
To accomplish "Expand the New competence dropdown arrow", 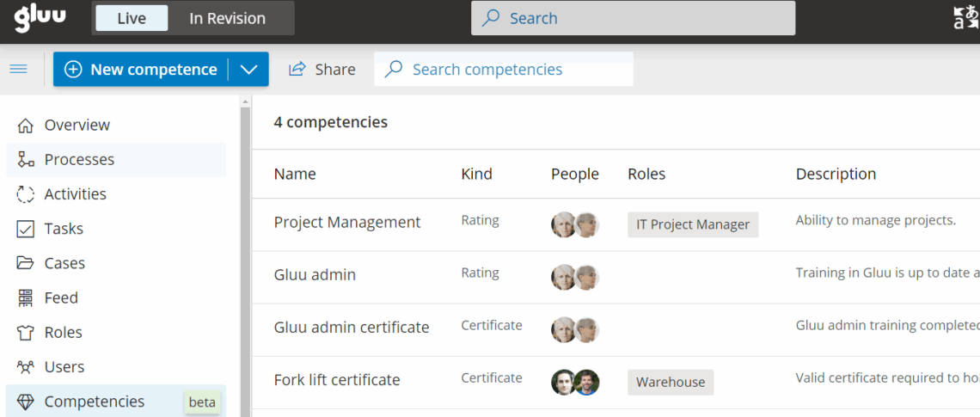I will (248, 70).
